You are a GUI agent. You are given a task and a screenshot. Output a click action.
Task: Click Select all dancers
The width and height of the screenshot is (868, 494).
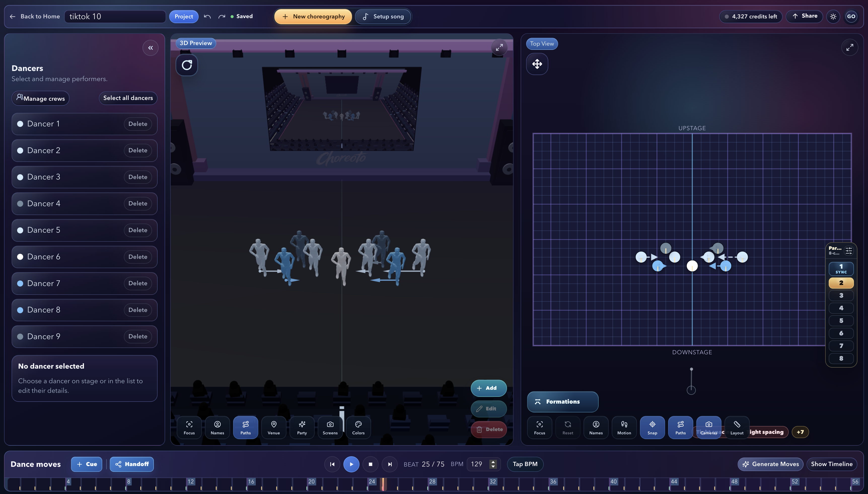tap(128, 98)
